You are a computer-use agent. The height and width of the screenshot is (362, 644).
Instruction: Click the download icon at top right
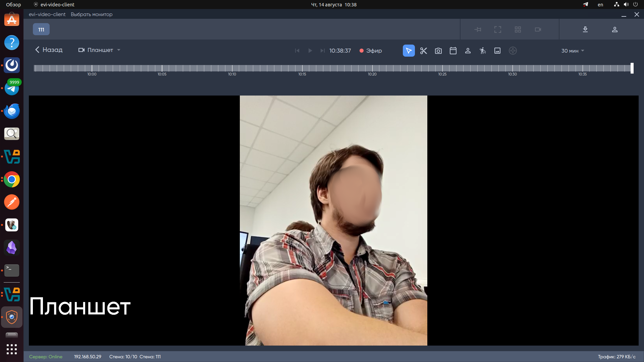585,29
